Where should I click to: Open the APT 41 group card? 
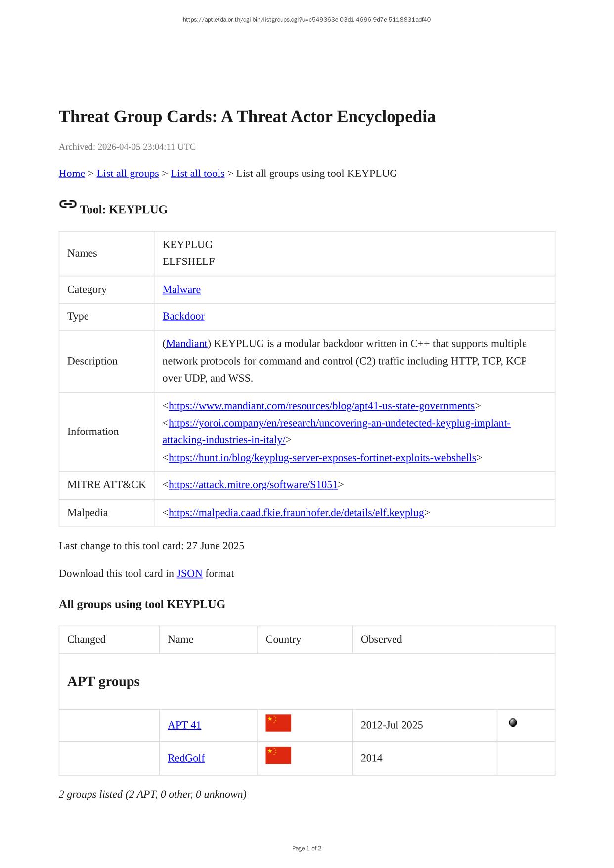(x=184, y=725)
